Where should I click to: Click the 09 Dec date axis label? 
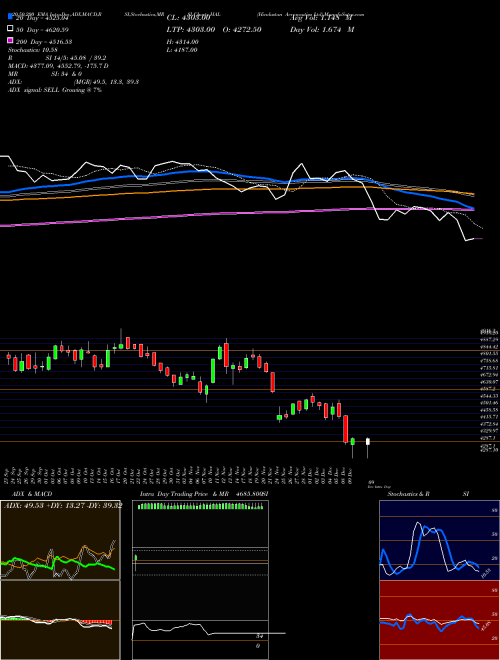(351, 476)
